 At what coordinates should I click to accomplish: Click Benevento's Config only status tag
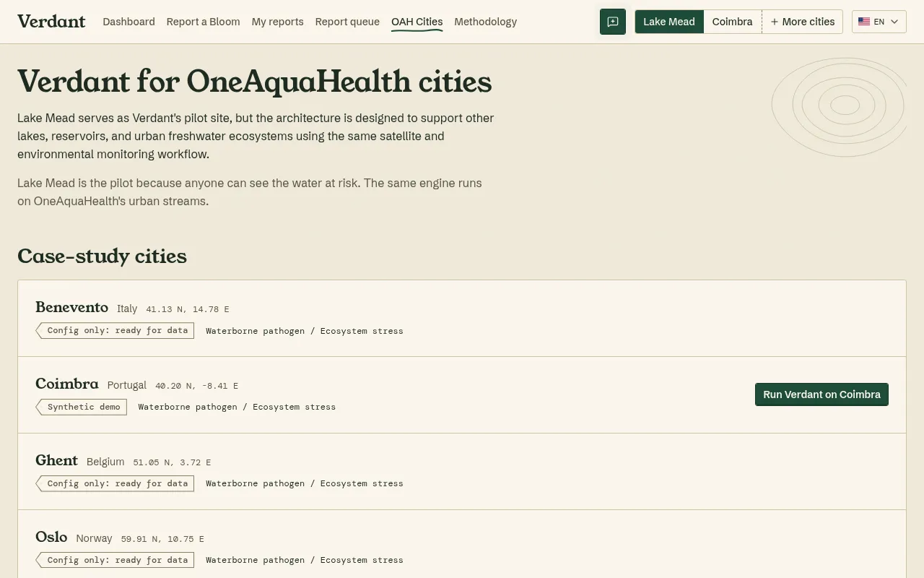(x=115, y=330)
